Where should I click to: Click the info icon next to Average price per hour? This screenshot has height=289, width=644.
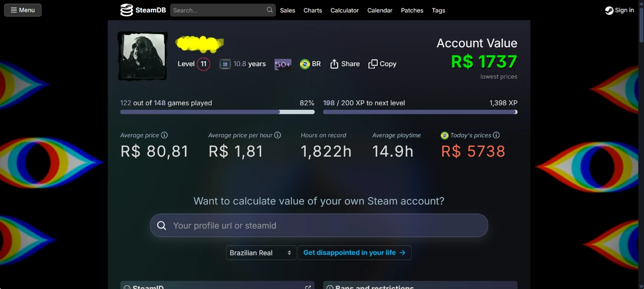click(277, 135)
